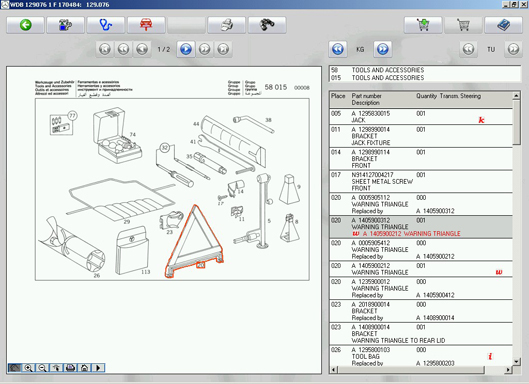Viewport: 529px width, 384px height.
Task: Open the red car-on-lift vehicle button
Action: click(146, 25)
